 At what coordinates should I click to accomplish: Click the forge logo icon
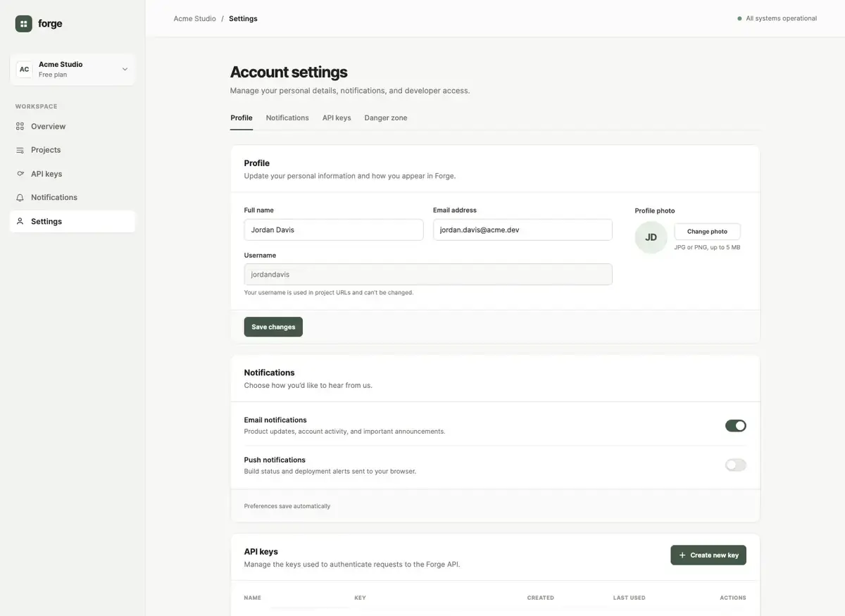click(24, 23)
